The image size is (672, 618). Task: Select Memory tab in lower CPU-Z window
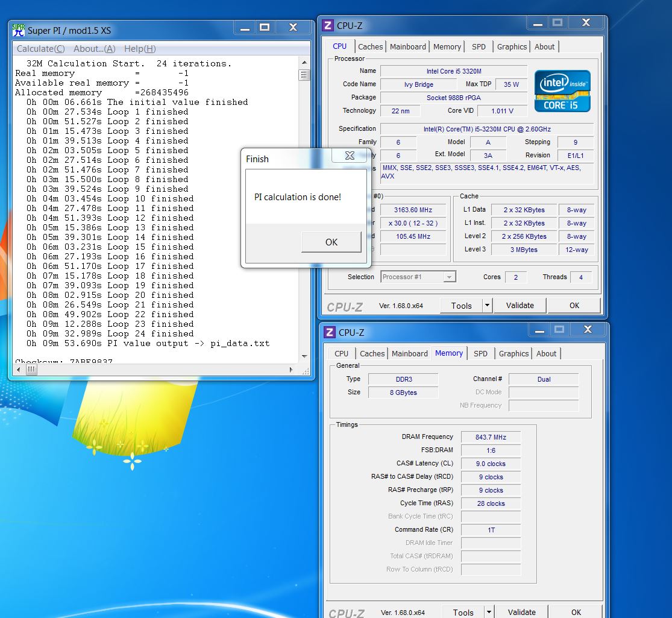[449, 353]
